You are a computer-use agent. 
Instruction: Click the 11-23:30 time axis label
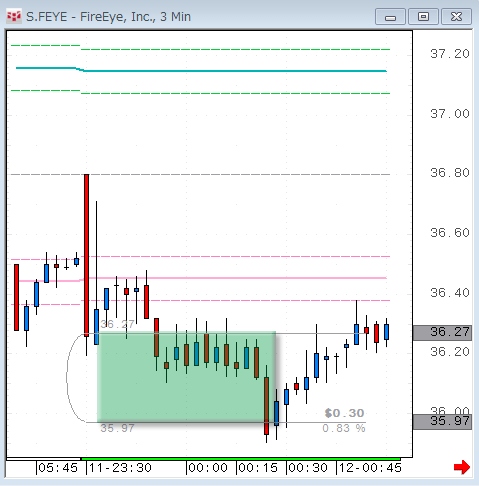coord(120,468)
